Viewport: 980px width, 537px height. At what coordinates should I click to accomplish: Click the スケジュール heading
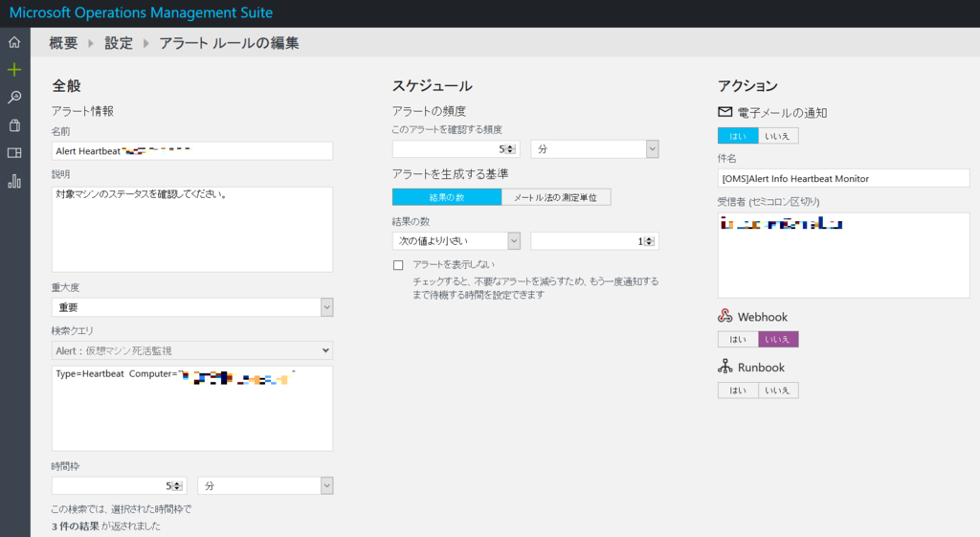pyautogui.click(x=432, y=85)
